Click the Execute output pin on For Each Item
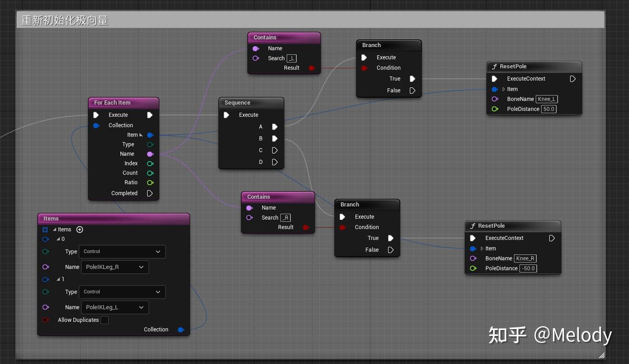629x364 pixels. click(150, 115)
